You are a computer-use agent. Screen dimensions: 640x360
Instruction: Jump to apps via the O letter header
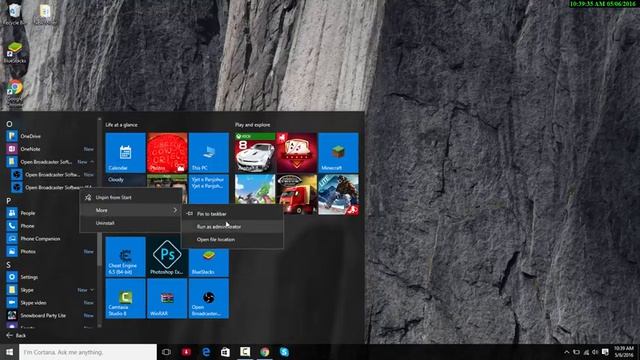tap(9, 124)
